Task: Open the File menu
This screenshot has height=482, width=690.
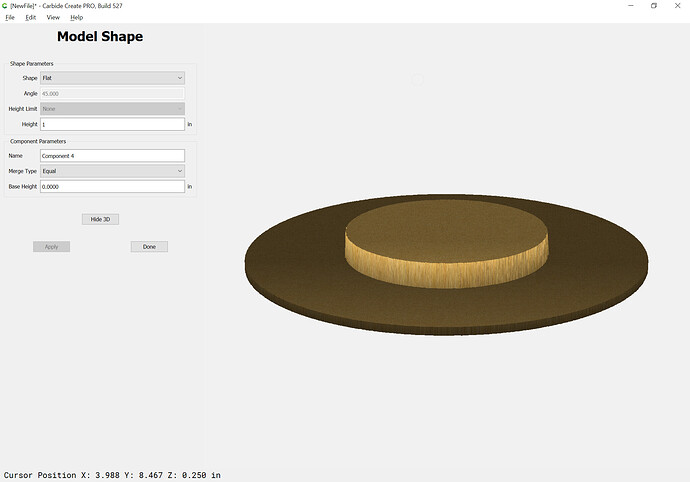Action: point(10,17)
